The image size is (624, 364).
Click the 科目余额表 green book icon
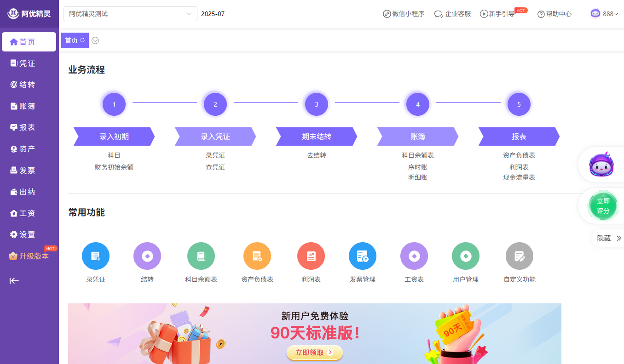click(201, 256)
